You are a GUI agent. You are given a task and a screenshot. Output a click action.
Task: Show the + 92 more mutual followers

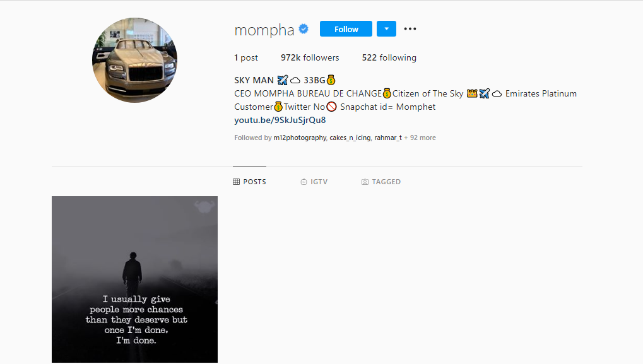420,138
